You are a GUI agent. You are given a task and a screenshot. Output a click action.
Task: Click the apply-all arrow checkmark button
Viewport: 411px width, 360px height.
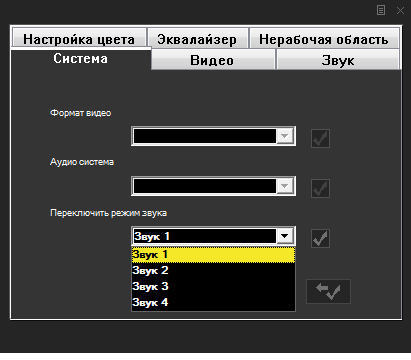328,291
